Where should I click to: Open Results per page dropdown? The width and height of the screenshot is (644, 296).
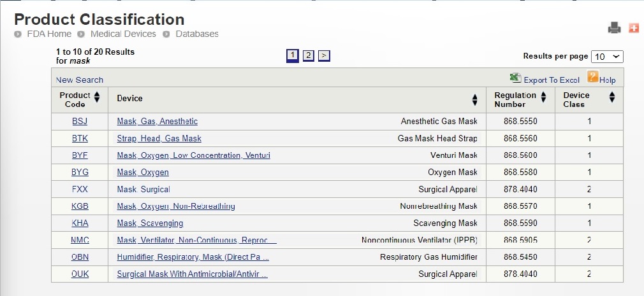tap(607, 57)
